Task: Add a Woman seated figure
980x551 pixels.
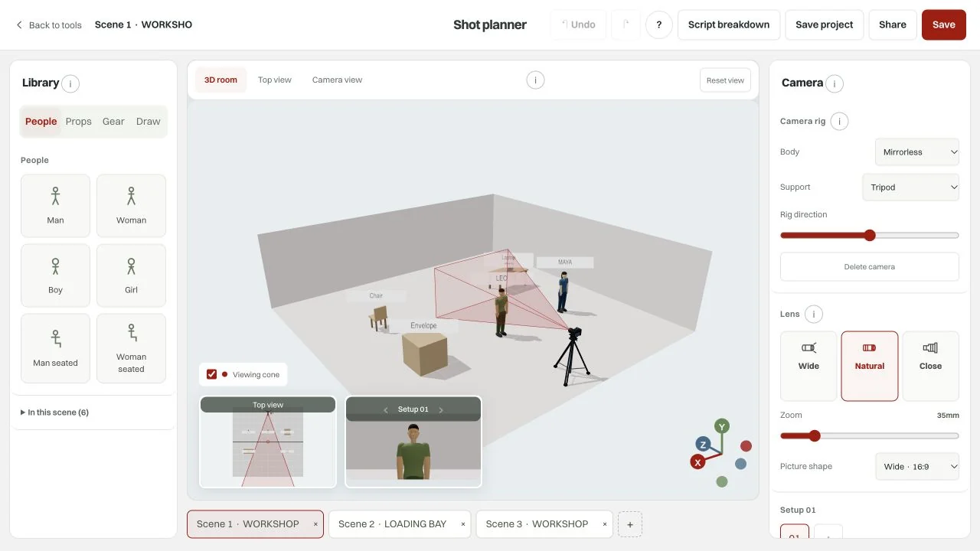Action: (131, 348)
